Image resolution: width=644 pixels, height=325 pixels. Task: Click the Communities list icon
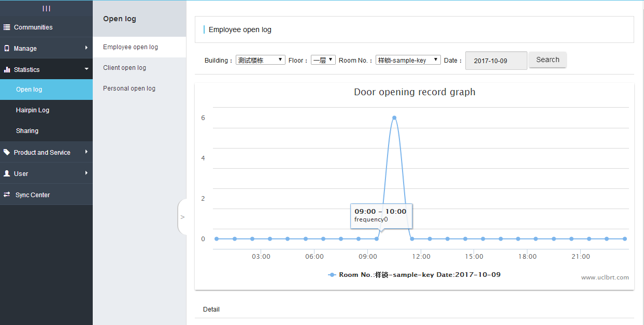(7, 27)
